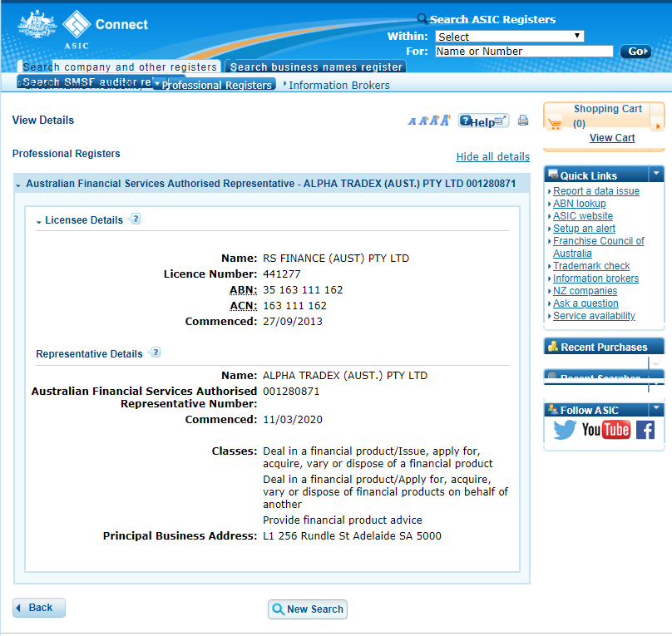Click the Representative Details help icon
This screenshot has height=636, width=672.
[x=155, y=353]
